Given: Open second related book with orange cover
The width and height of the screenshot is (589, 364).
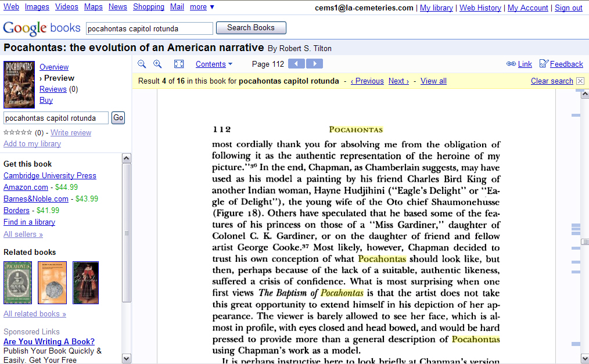Looking at the screenshot, I should (x=52, y=283).
